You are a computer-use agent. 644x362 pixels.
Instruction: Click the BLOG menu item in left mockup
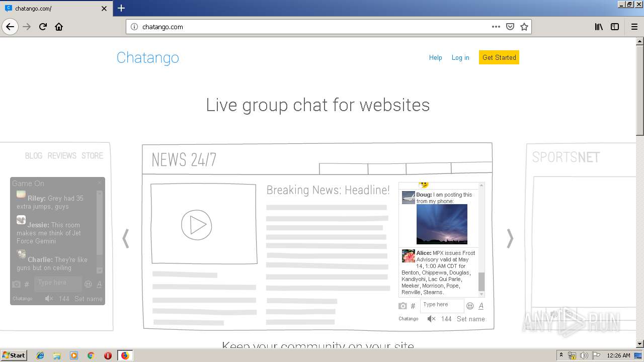tap(34, 156)
